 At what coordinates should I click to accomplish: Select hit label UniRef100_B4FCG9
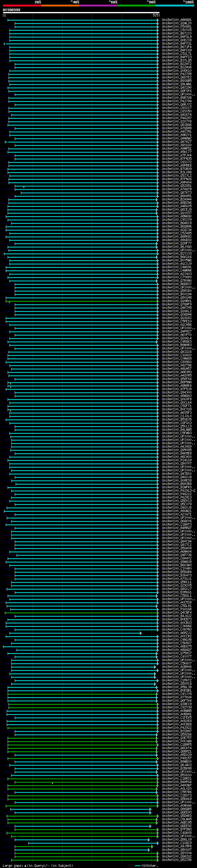176,50
